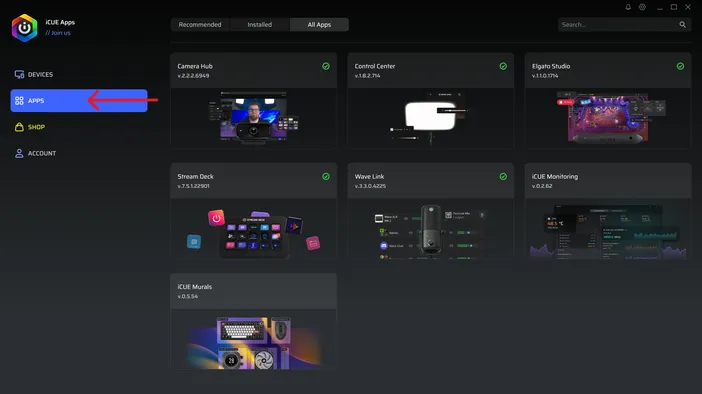The image size is (702, 394).
Task: Click Stream Deck version v.7.5.1.22901
Action: [193, 186]
